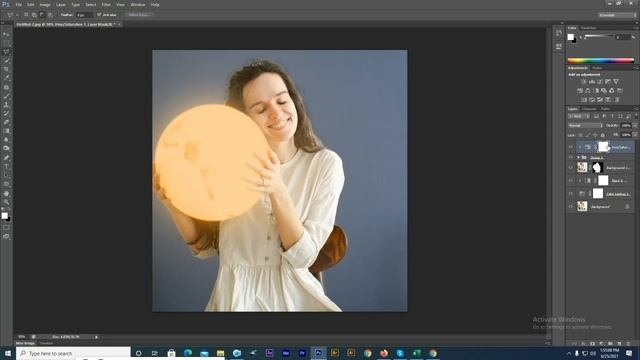The image size is (640, 360).
Task: Open the Filter menu
Action: tap(106, 5)
